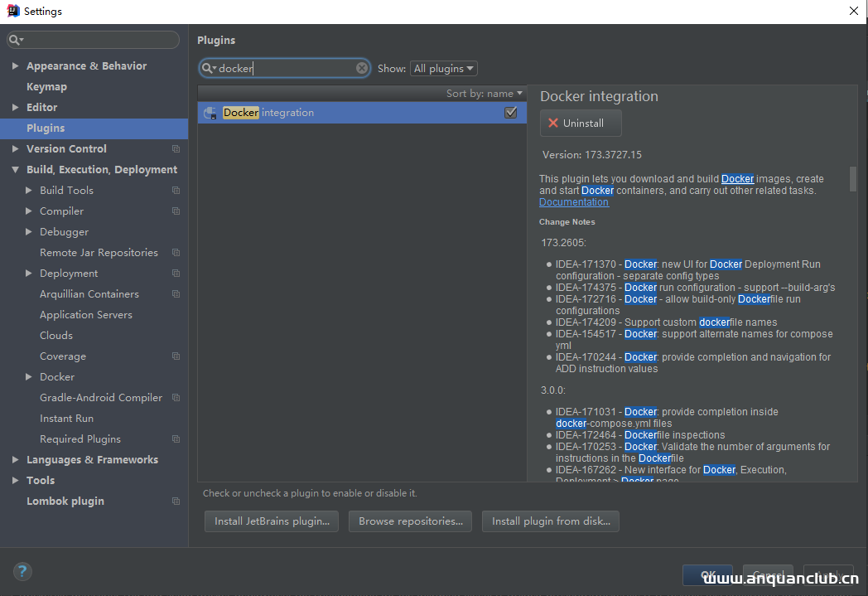This screenshot has width=868, height=596.
Task: Expand the Tools section
Action: 15,480
